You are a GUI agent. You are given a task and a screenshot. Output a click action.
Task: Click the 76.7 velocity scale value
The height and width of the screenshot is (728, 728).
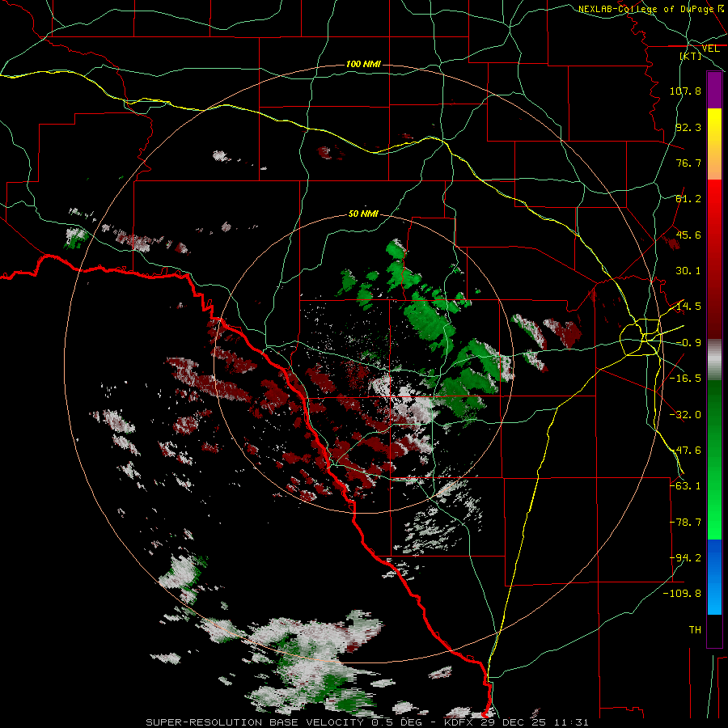click(x=688, y=163)
